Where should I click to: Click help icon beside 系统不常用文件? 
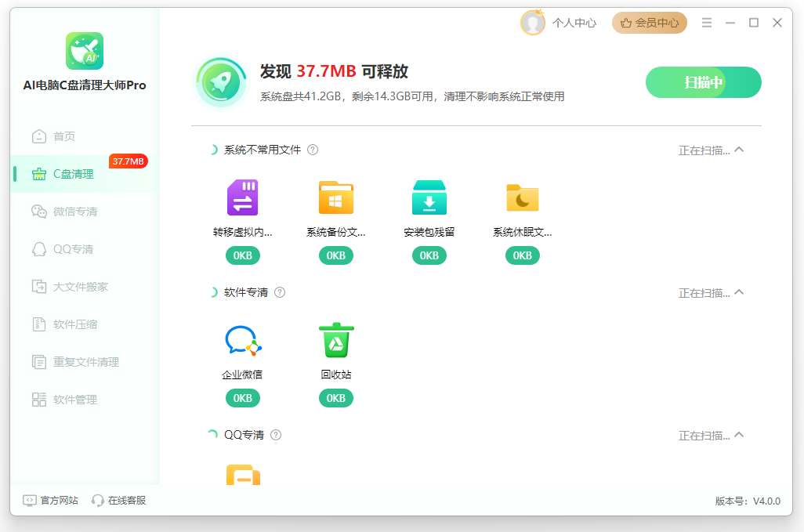(313, 150)
